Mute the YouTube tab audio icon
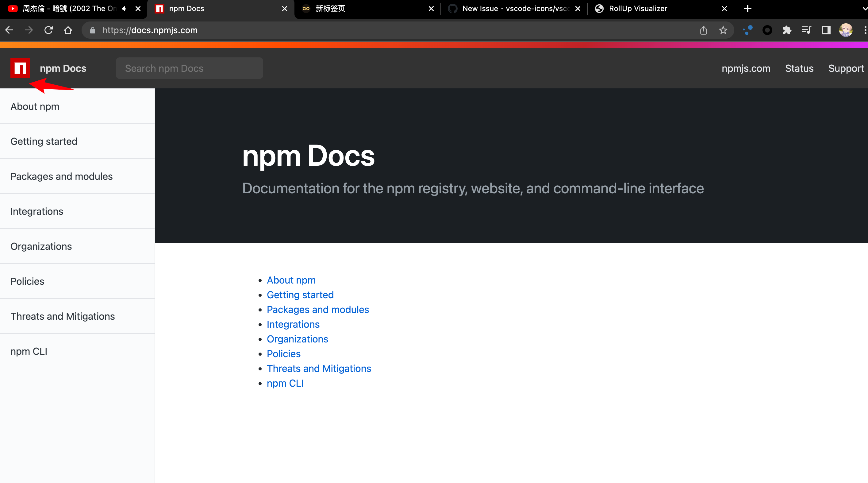This screenshot has width=868, height=483. pyautogui.click(x=125, y=9)
